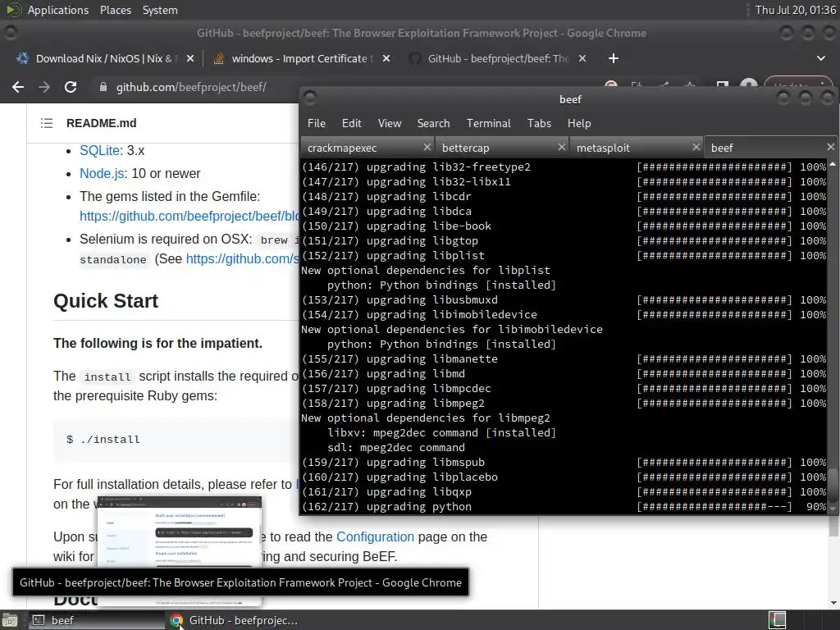The width and height of the screenshot is (840, 630).
Task: Open the Gemfile GitHub URL link
Action: pos(189,216)
